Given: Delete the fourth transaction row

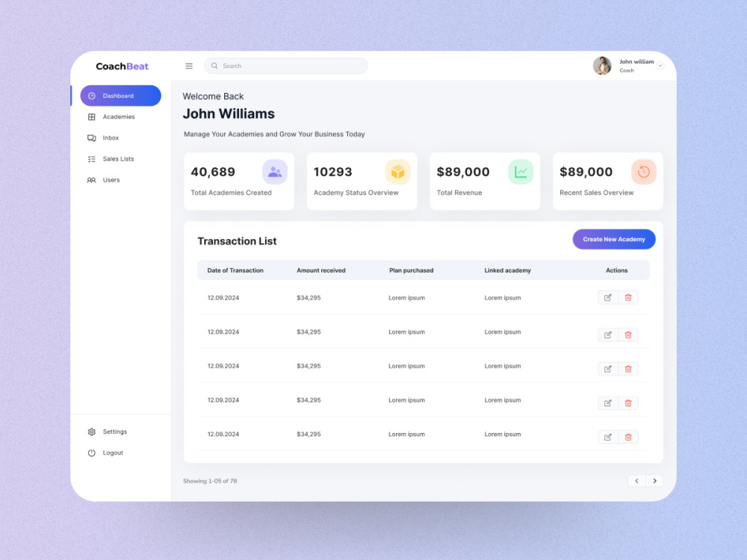Looking at the screenshot, I should click(628, 403).
